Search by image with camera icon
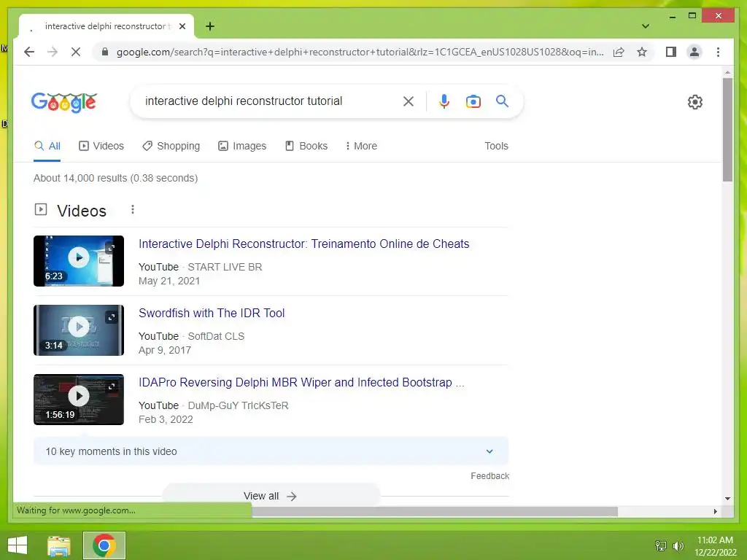 click(473, 101)
